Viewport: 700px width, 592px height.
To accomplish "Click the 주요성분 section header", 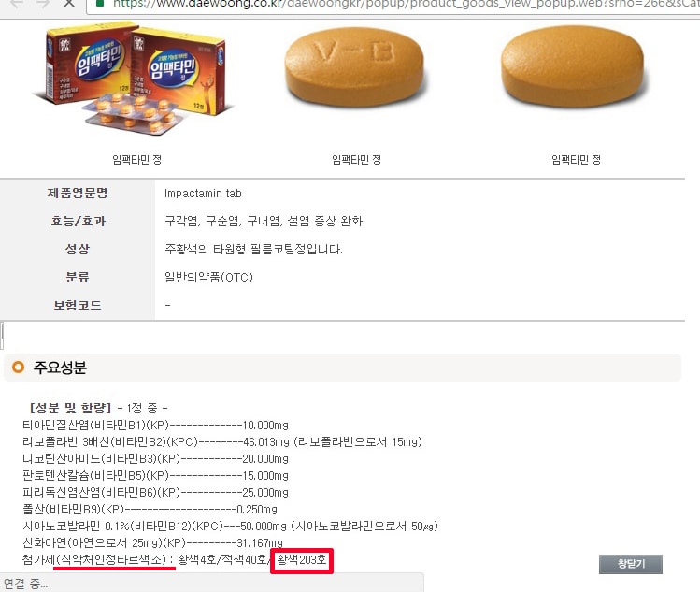I will pyautogui.click(x=60, y=368).
